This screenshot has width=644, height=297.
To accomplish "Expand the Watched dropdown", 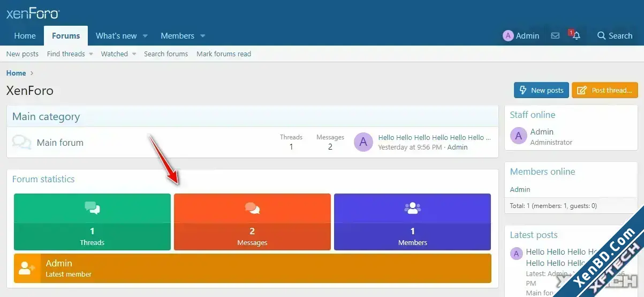I will [134, 54].
